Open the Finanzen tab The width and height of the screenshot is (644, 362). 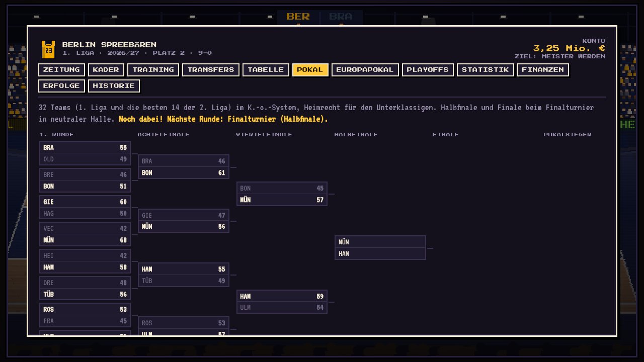[x=543, y=70]
